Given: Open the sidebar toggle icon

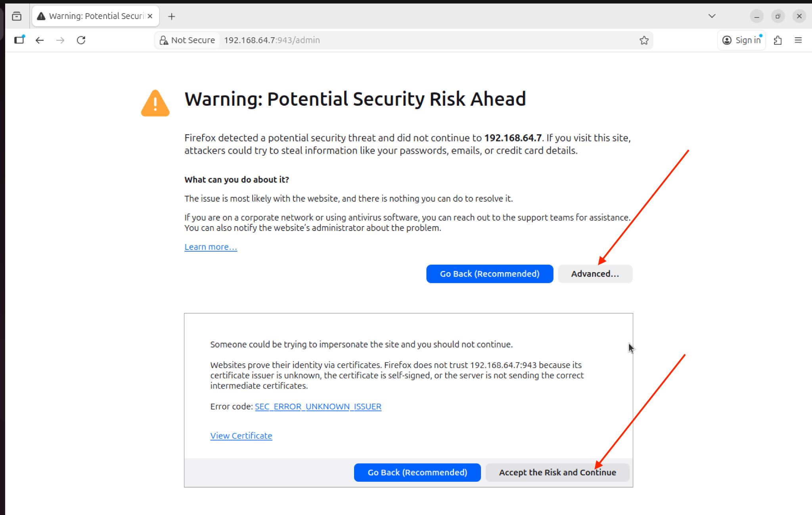Looking at the screenshot, I should pos(19,40).
